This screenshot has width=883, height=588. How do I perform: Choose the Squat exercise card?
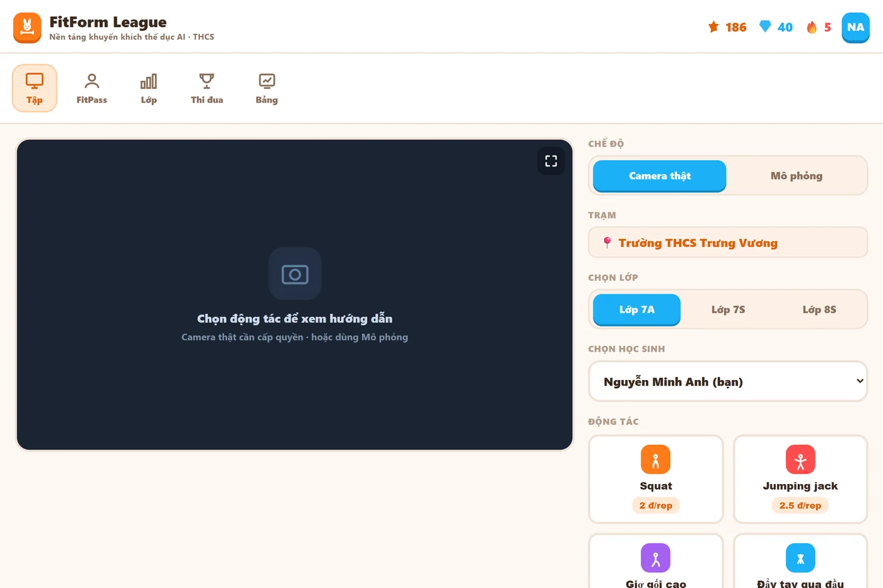coord(656,479)
